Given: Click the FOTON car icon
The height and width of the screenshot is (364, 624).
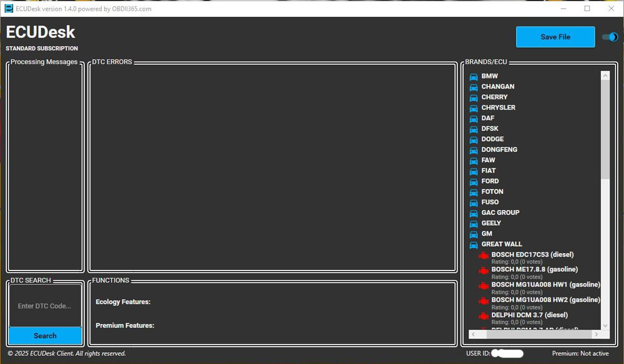Looking at the screenshot, I should point(474,193).
